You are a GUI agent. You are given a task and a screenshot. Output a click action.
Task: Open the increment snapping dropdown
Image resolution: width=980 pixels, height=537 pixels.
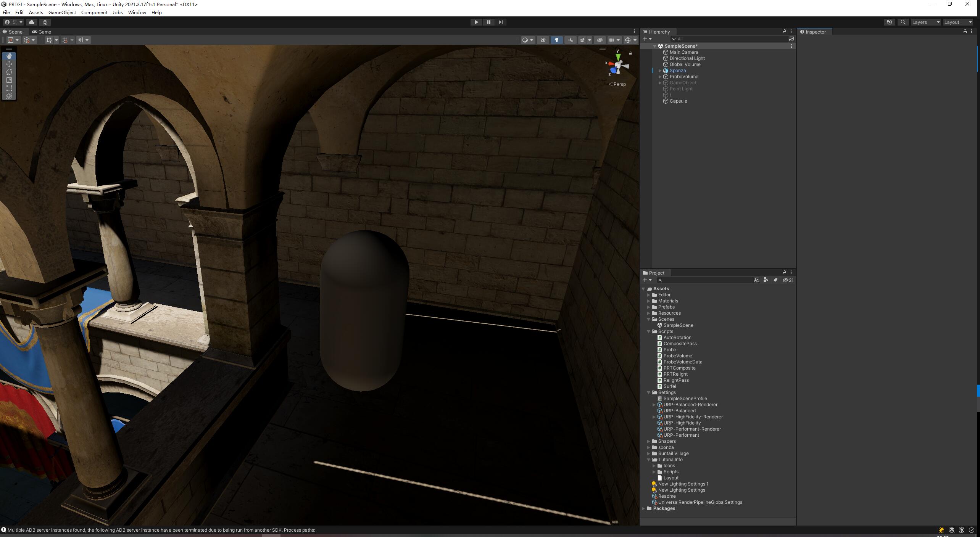pos(83,40)
